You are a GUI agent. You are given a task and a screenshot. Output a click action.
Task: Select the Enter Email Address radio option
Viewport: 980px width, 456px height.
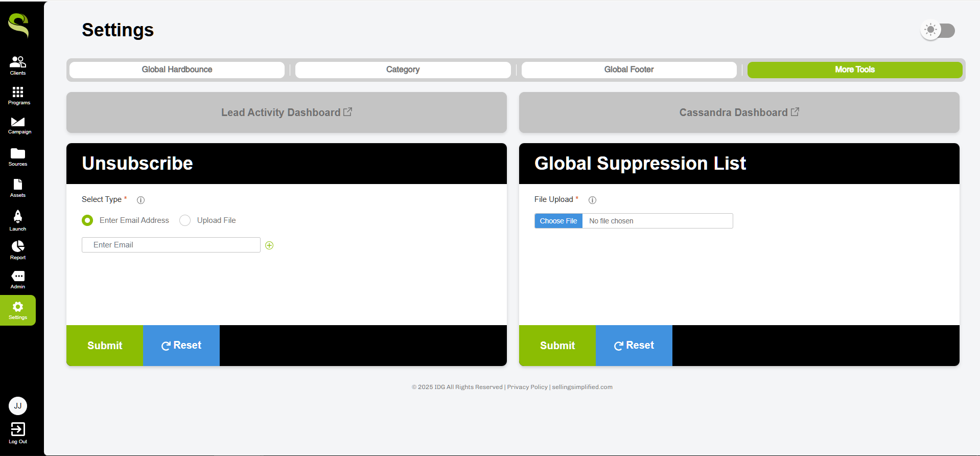[x=87, y=220]
